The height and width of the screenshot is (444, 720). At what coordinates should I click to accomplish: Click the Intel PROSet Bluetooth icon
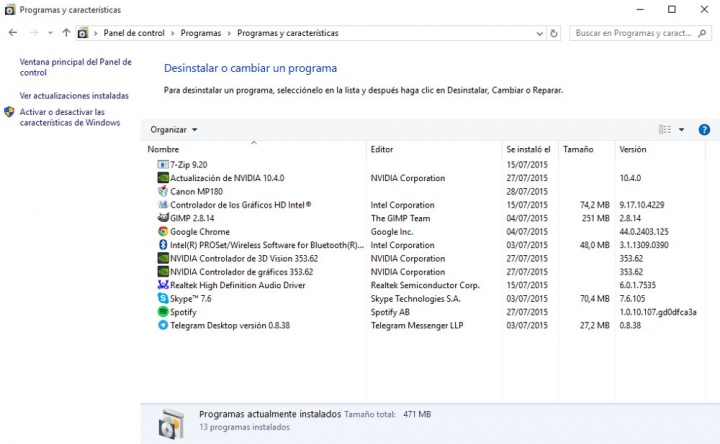click(163, 245)
